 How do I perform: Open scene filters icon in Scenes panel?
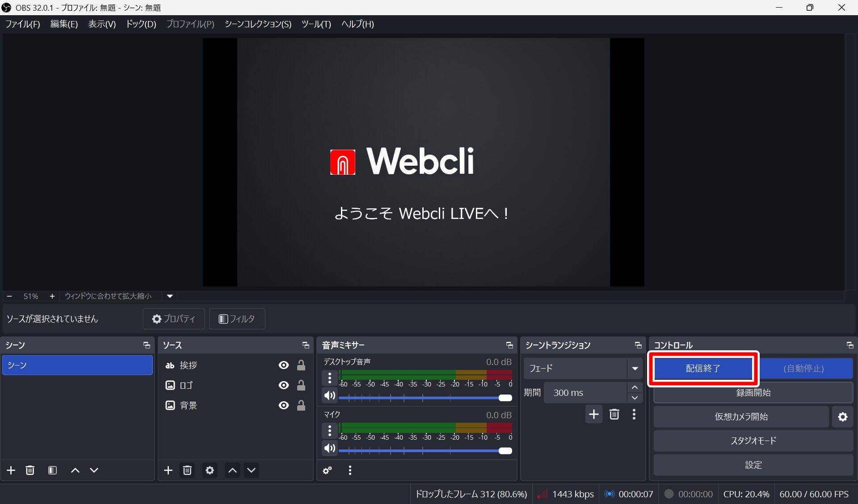pyautogui.click(x=52, y=470)
